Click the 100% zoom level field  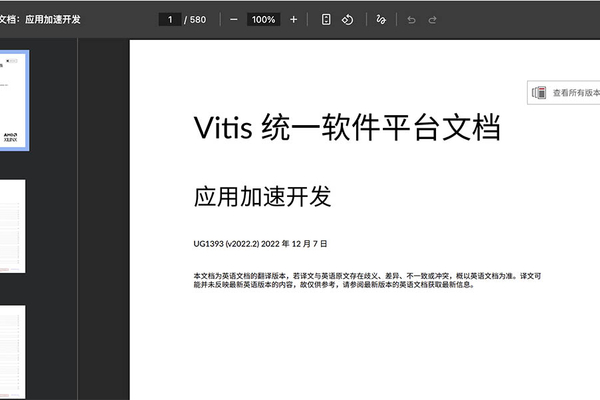tap(263, 19)
